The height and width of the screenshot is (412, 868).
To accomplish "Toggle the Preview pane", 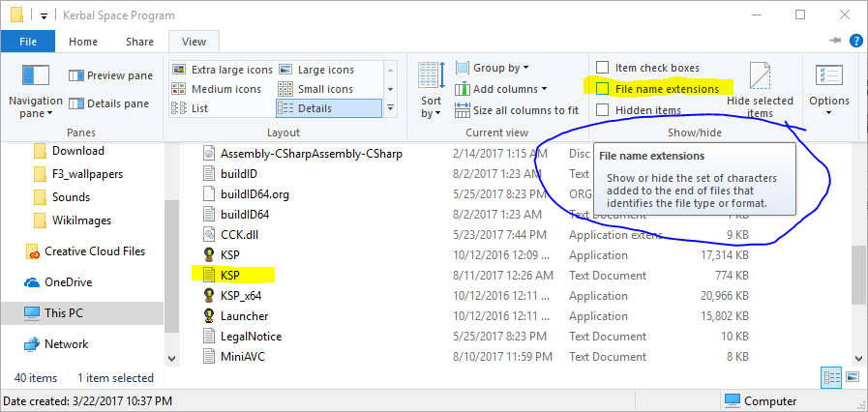I will (x=110, y=75).
